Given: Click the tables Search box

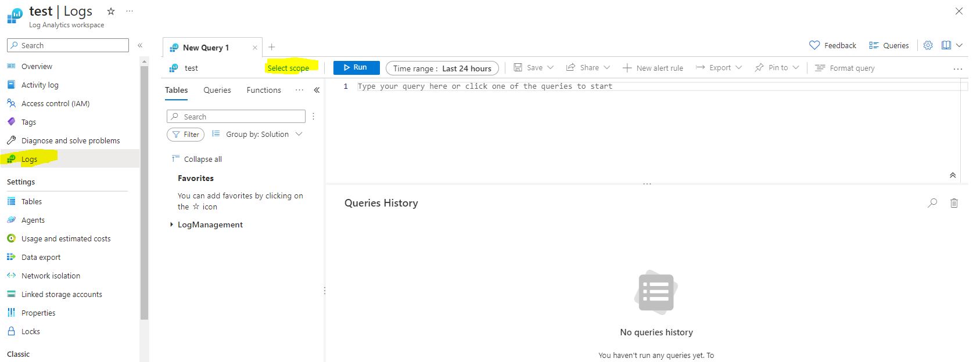Looking at the screenshot, I should pos(236,117).
